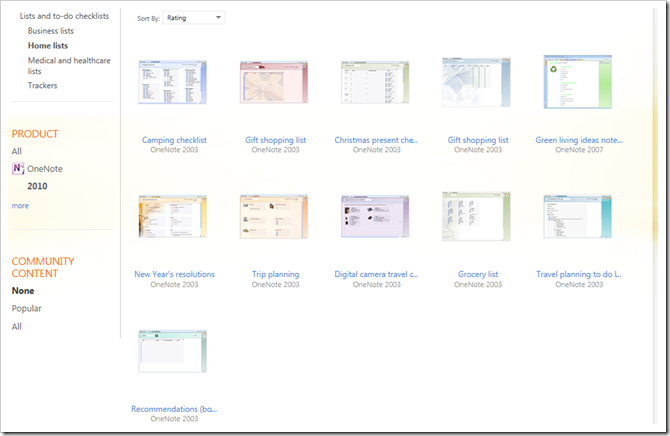Viewport: 670px width, 436px height.
Task: Click the Digital camera travel c... link
Action: point(376,274)
